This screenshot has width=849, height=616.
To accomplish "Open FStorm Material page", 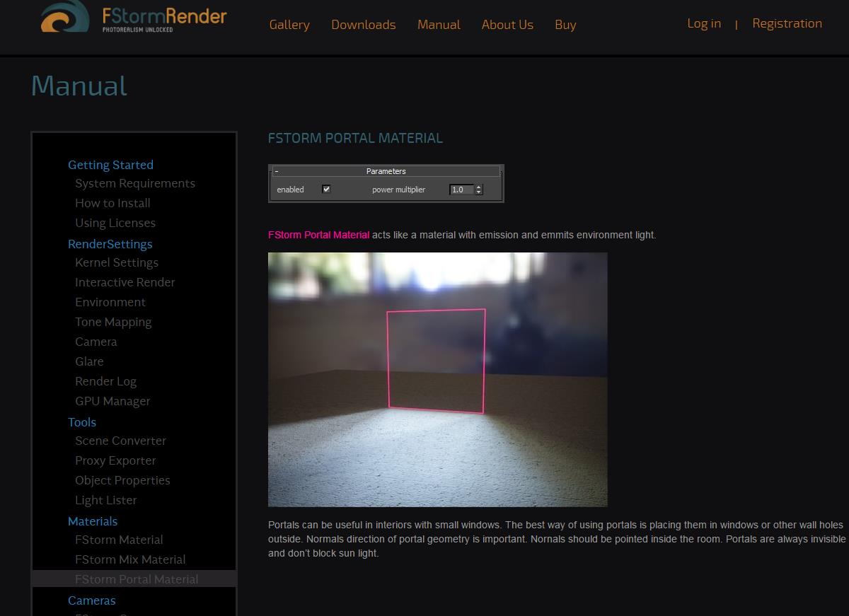I will click(119, 540).
